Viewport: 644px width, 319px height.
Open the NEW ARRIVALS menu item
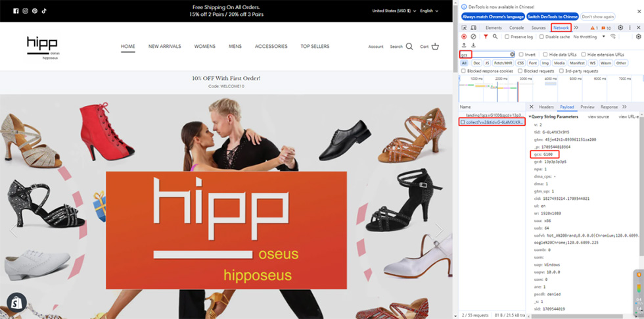pos(164,47)
